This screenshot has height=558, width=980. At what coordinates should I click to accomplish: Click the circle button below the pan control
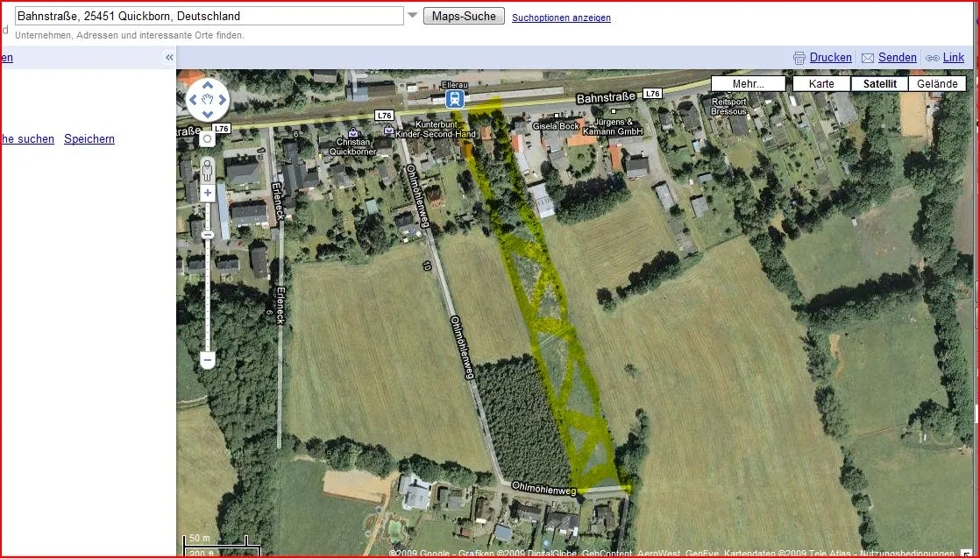pos(208,139)
